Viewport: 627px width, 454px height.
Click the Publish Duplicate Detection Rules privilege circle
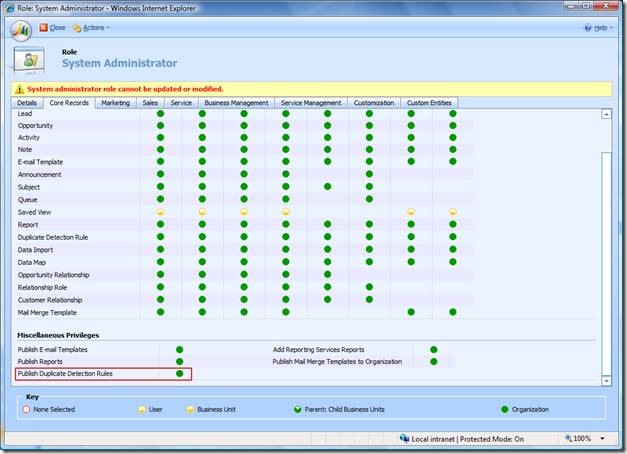click(x=180, y=373)
